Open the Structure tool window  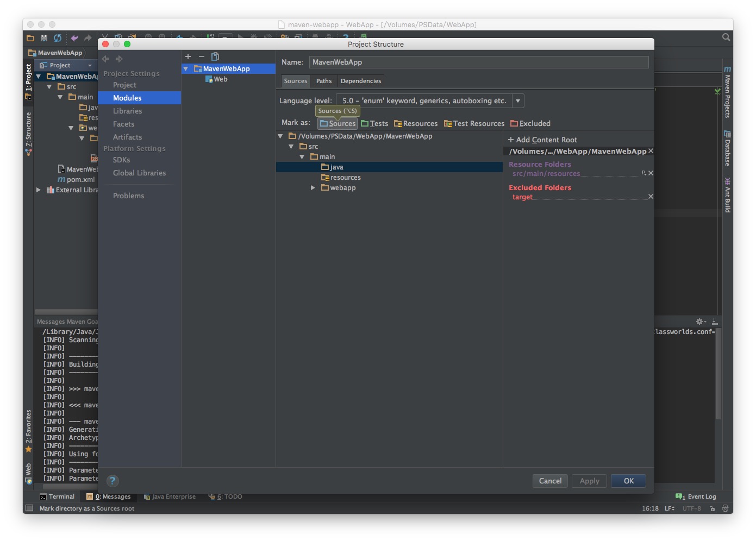28,134
